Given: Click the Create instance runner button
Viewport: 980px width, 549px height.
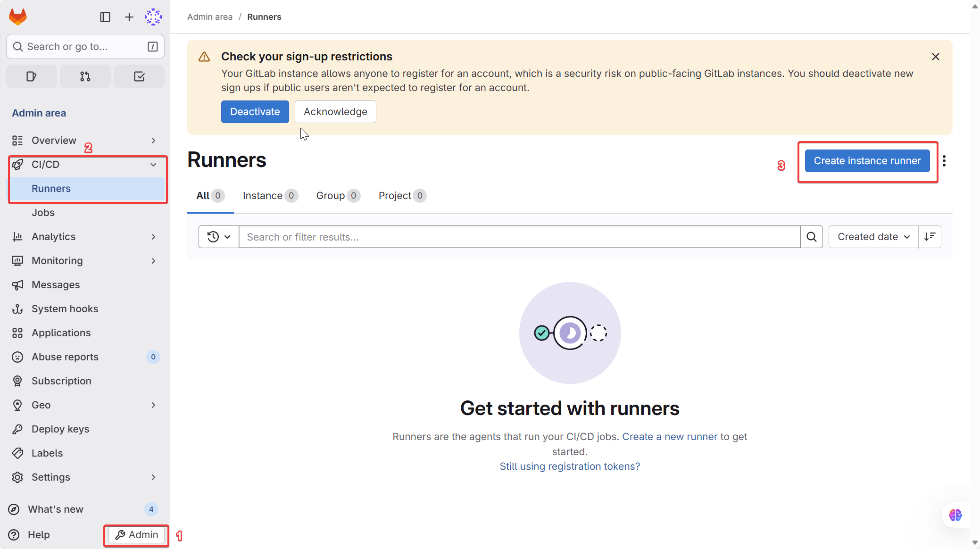Looking at the screenshot, I should [x=867, y=161].
